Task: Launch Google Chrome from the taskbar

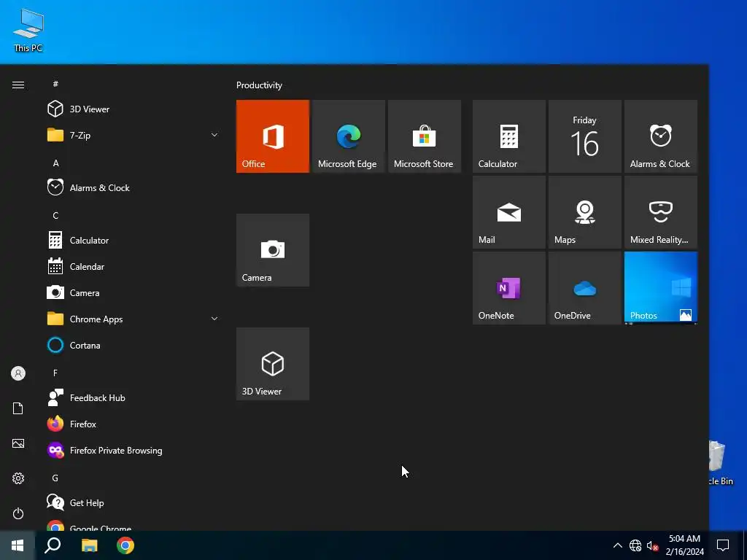Action: pos(125,545)
